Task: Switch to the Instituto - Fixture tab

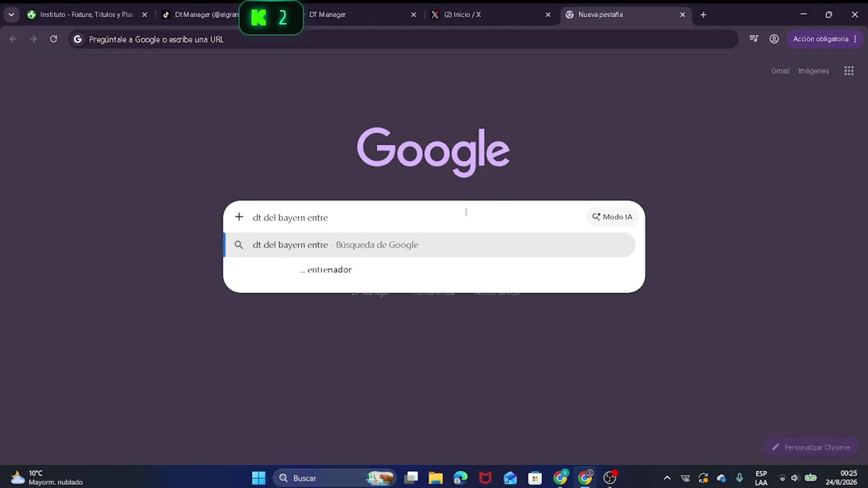Action: coord(87,14)
